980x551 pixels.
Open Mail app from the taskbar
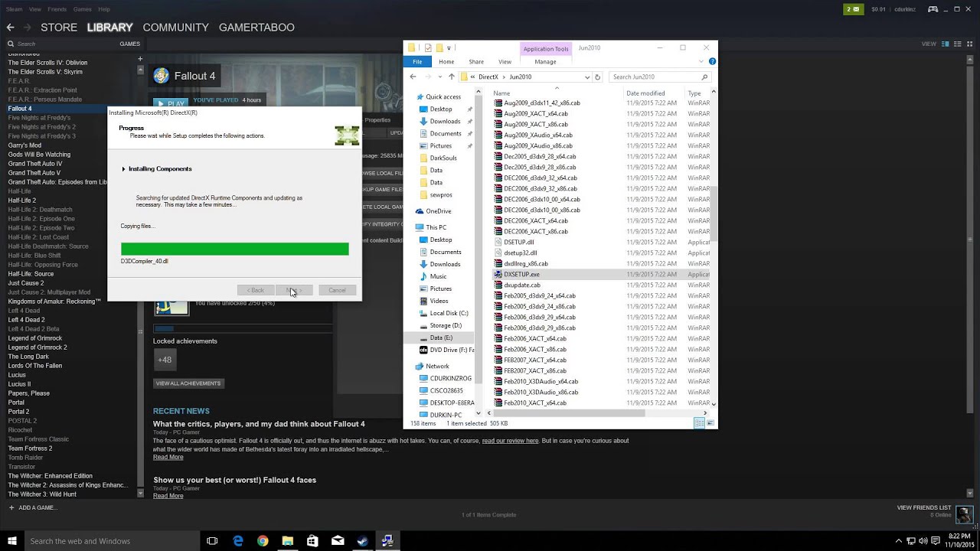tap(338, 541)
